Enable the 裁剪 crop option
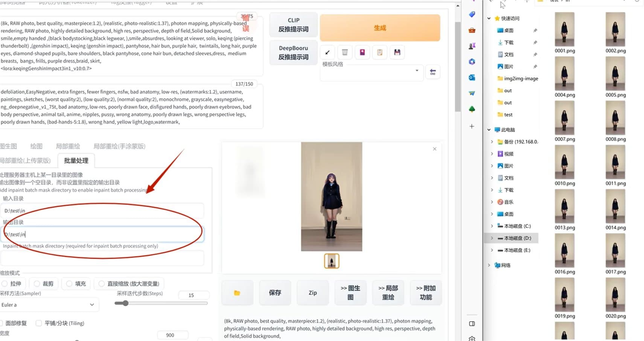This screenshot has height=341, width=644. point(37,283)
